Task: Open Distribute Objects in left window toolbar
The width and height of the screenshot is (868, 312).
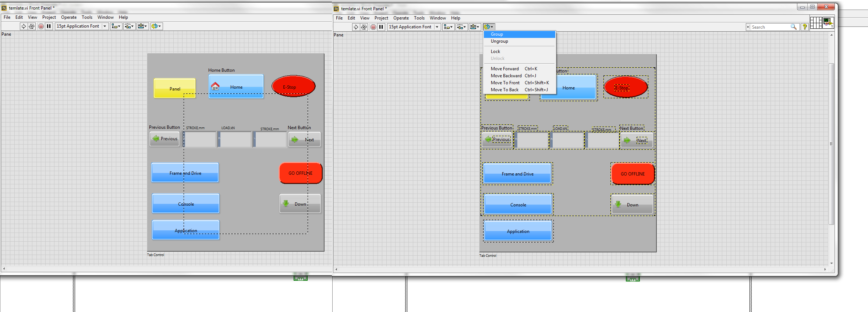Action: tap(129, 26)
